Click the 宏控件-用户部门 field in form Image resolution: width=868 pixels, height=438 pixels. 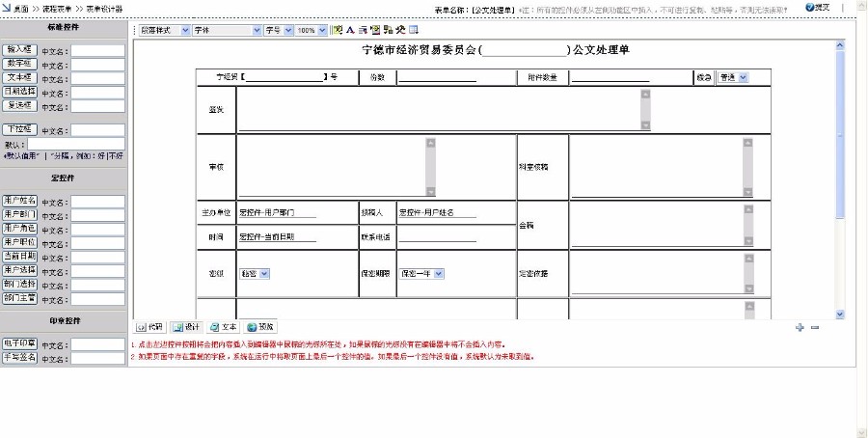coord(278,212)
